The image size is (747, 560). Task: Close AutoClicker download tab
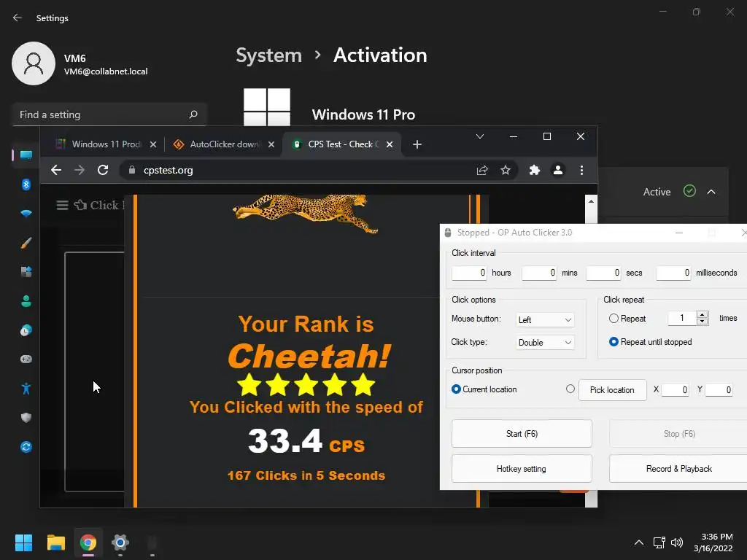(x=271, y=144)
